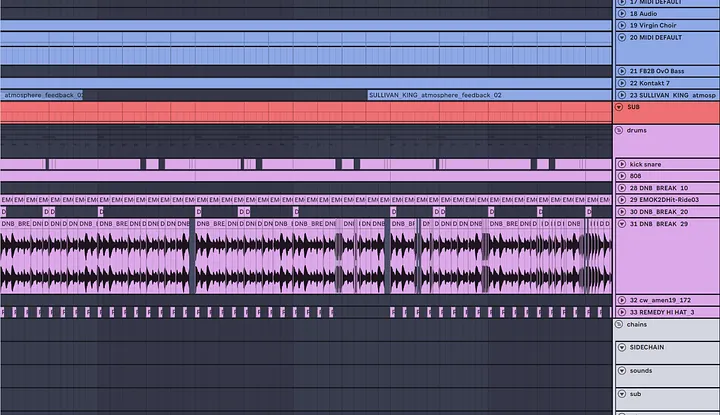720x415 pixels.
Task: Unfold the 30 DNB_BREAK_20 track
Action: click(622, 212)
